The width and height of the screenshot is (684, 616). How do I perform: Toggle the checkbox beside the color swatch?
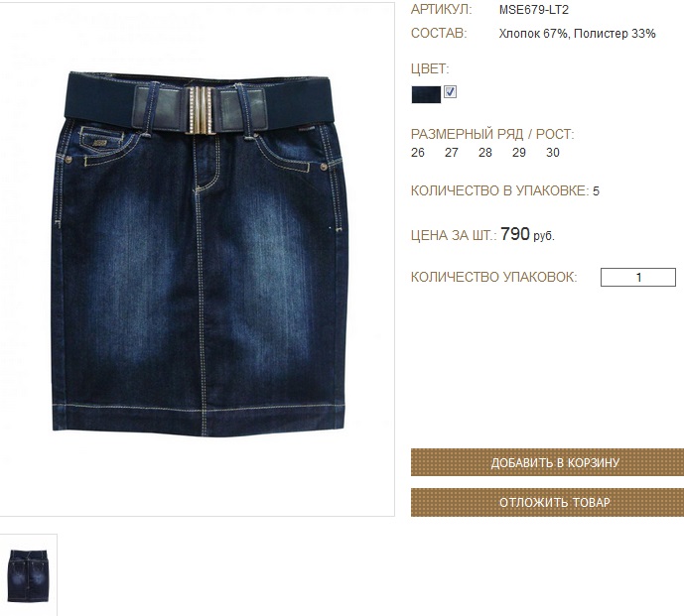coord(450,92)
